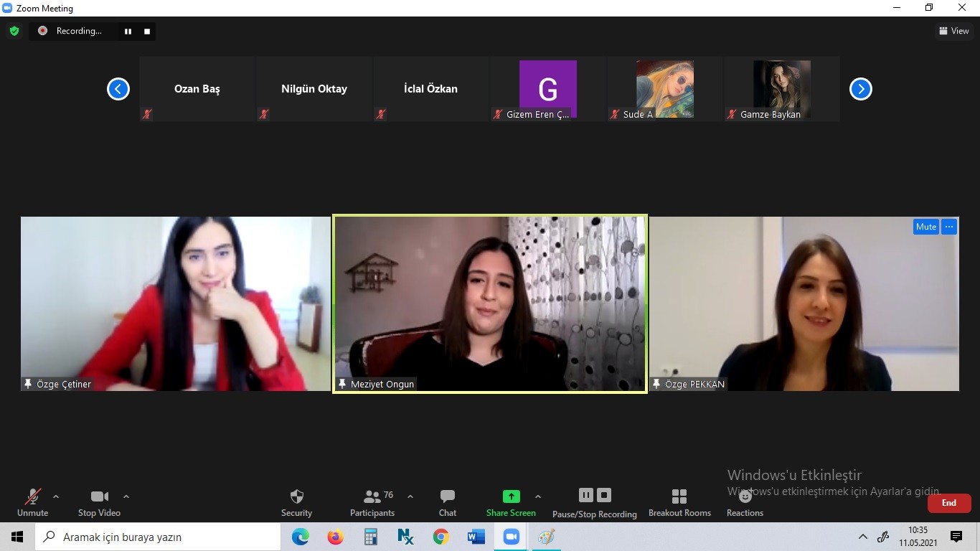The width and height of the screenshot is (980, 551).
Task: Open the Chat panel
Action: pos(448,502)
